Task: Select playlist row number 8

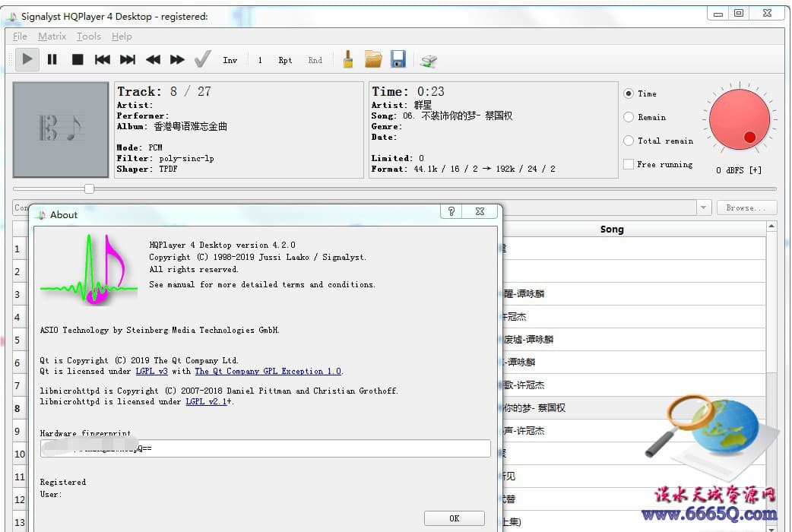Action: tap(17, 409)
